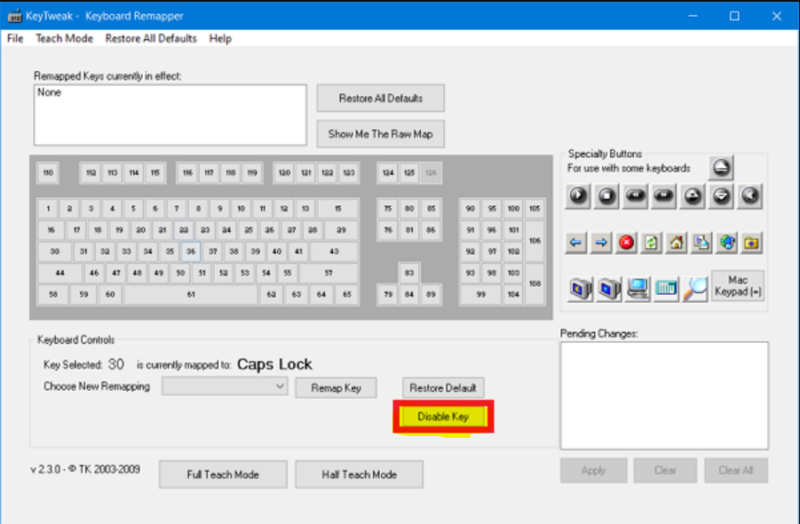
Task: Click the Previous Track rewind icon
Action: pyautogui.click(x=635, y=195)
